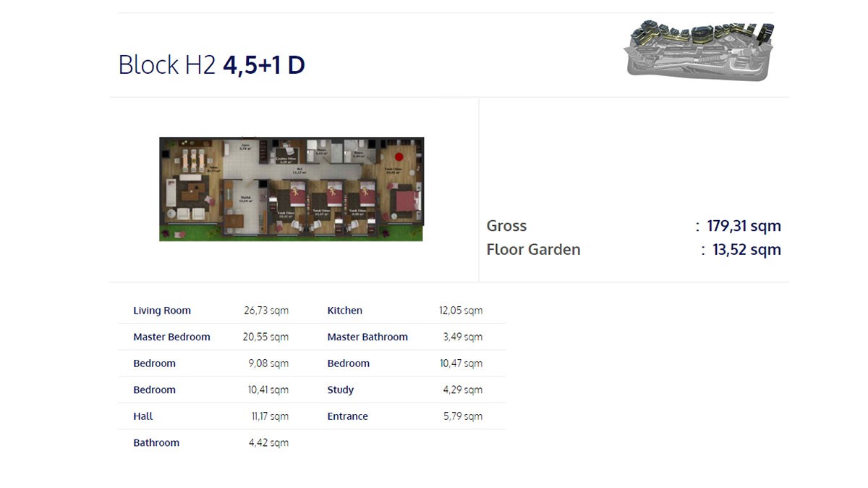Viewport: 868px width, 488px height.
Task: Select the Block H2 4,5+1 D heading
Action: pos(212,64)
